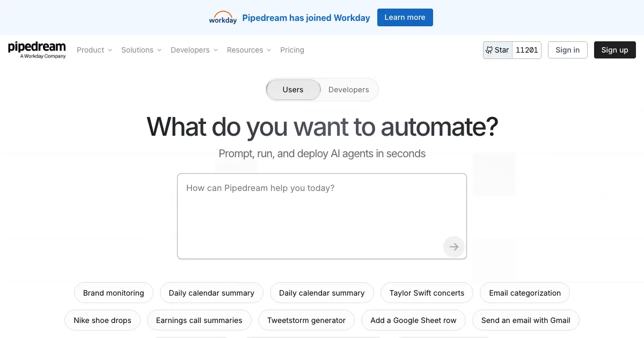Viewport: 644px width, 338px height.
Task: Switch to the Users toggle option
Action: pyautogui.click(x=293, y=90)
